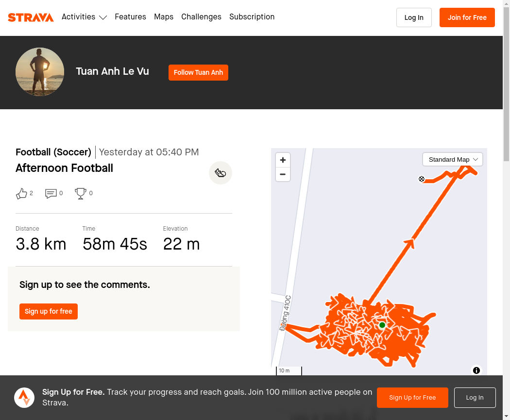This screenshot has height=420, width=510.
Task: Click the Đường 410C road label on the map
Action: point(285,313)
